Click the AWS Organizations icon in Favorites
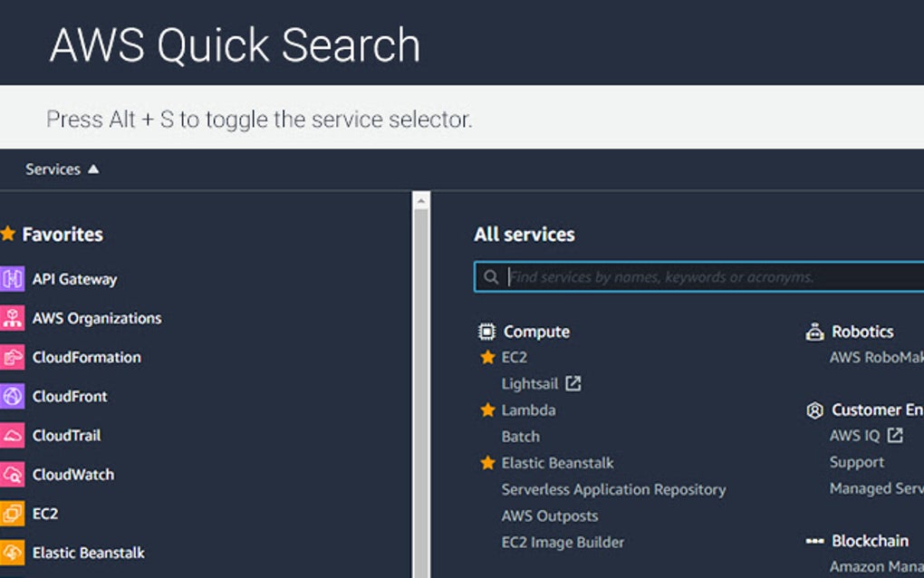924x578 pixels. point(12,318)
